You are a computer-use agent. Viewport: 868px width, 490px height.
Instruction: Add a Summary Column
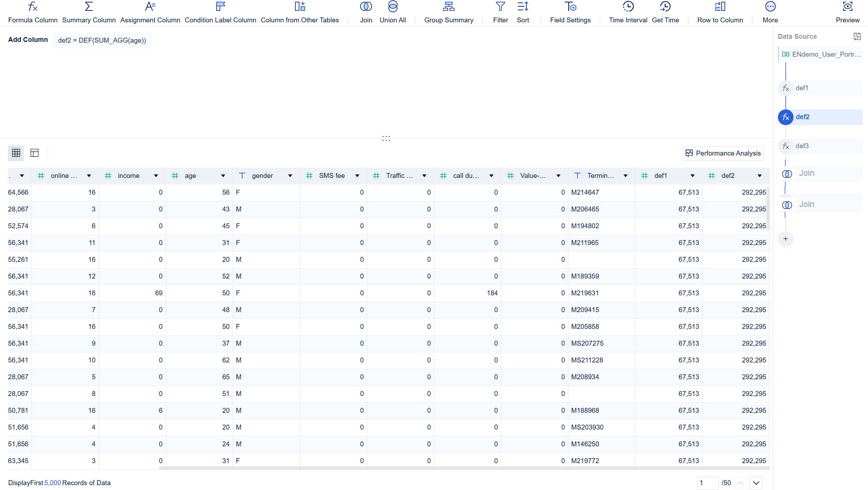point(89,13)
